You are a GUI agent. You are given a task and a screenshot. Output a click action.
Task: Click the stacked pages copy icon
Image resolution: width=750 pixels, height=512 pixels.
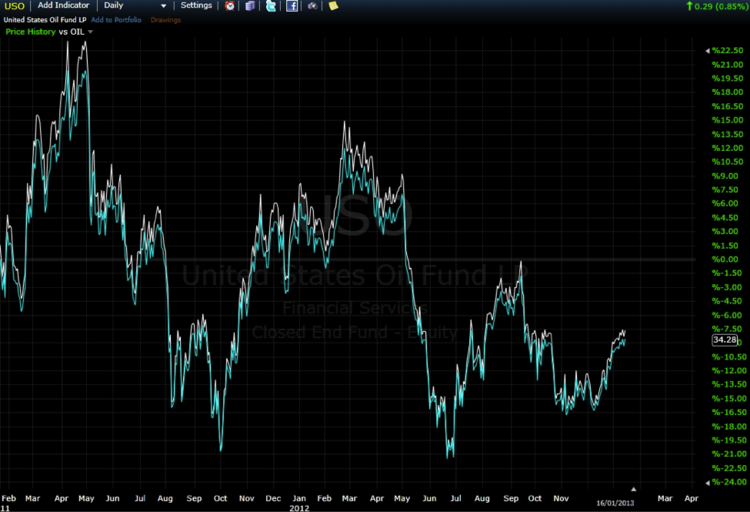click(250, 6)
